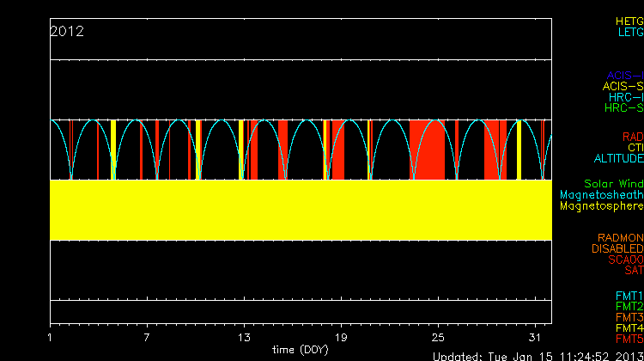Image resolution: width=644 pixels, height=361 pixels.
Task: Click the red RAD legend label
Action: [x=632, y=137]
